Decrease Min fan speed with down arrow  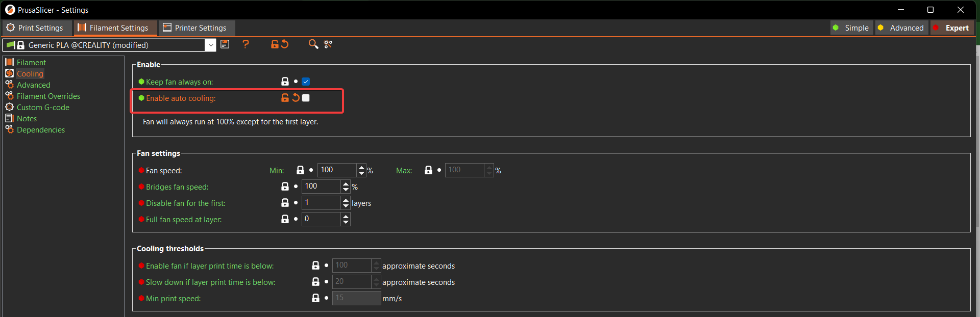click(x=361, y=173)
